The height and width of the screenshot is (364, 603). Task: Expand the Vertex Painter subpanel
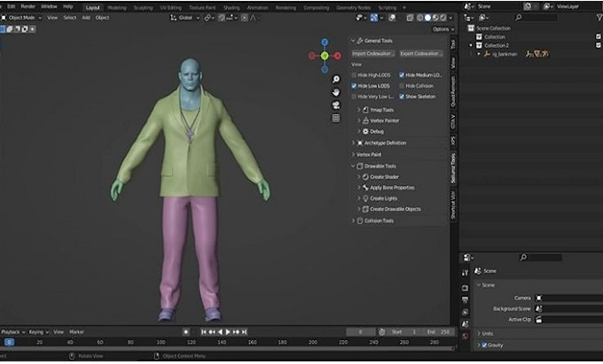(359, 120)
